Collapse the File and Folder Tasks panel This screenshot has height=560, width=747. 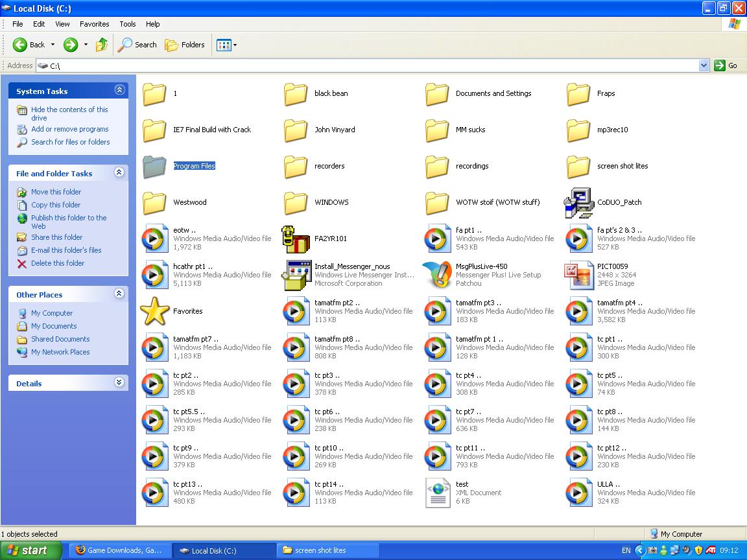(119, 173)
